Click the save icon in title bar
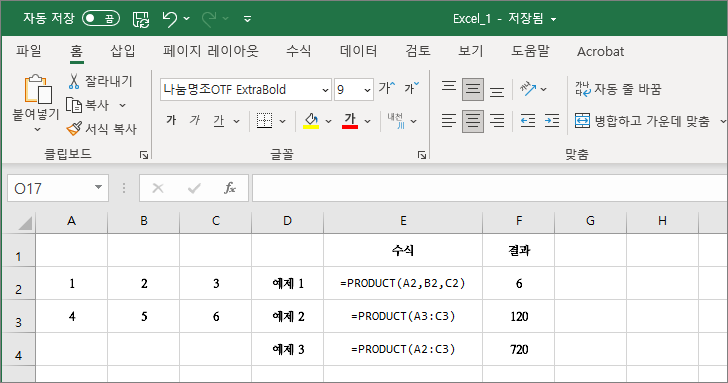Image resolution: width=728 pixels, height=383 pixels. (141, 19)
